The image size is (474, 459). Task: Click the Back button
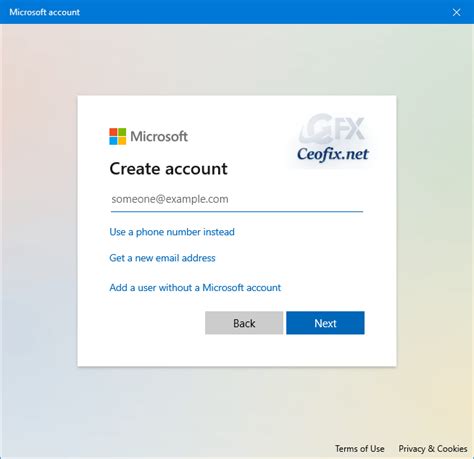[x=244, y=323]
